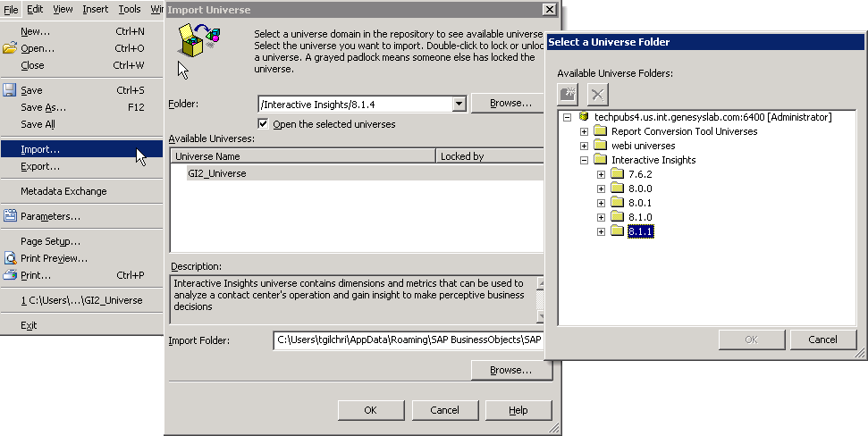Select the 8.0.0 folder icon
This screenshot has height=436, width=868.
pos(617,189)
